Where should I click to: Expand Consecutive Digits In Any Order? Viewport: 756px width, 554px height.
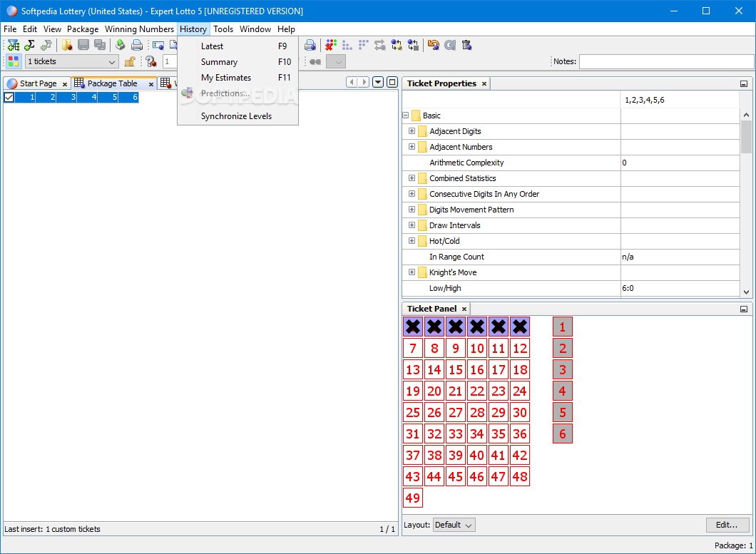tap(412, 194)
